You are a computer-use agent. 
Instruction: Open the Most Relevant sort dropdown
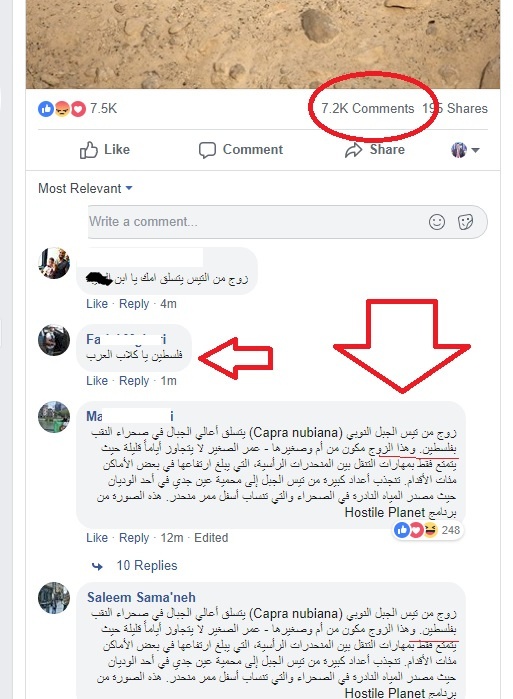[85, 189]
